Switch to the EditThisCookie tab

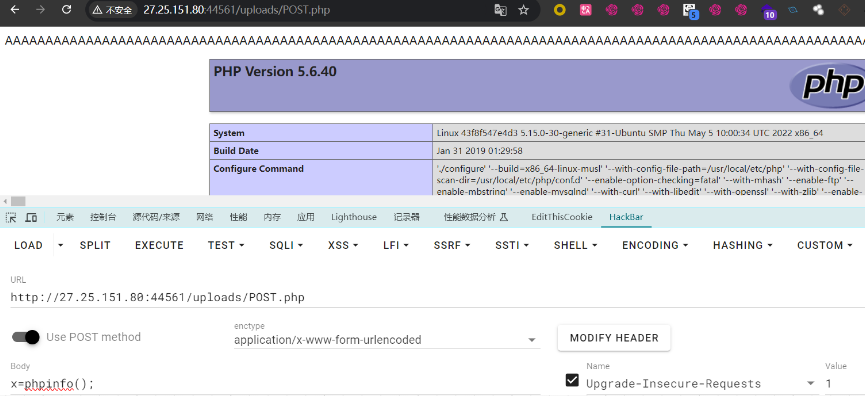coord(562,217)
